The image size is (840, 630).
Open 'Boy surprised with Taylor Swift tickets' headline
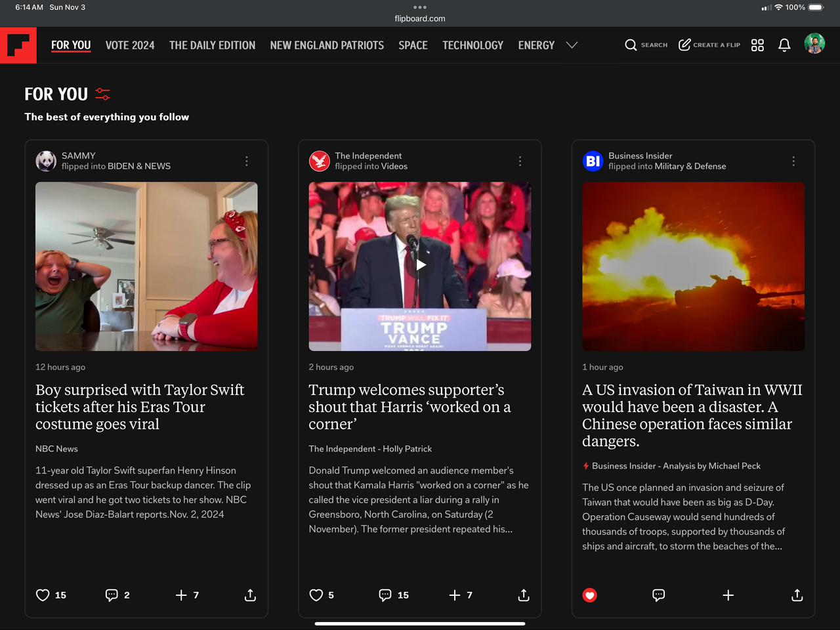pos(140,407)
